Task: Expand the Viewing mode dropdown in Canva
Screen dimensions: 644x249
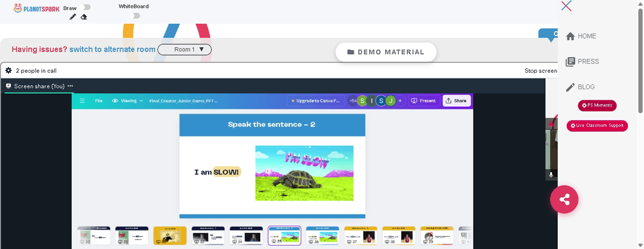Action: point(128,100)
